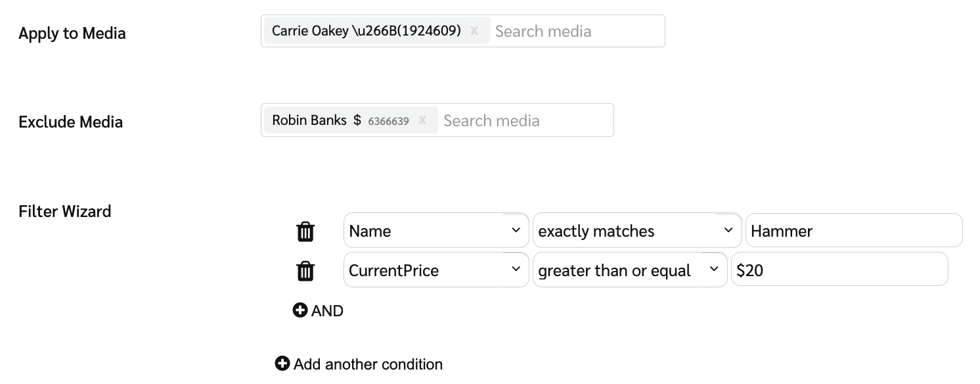Click the 'Exclude Media' label
Screen dimensions: 980x384
(71, 122)
